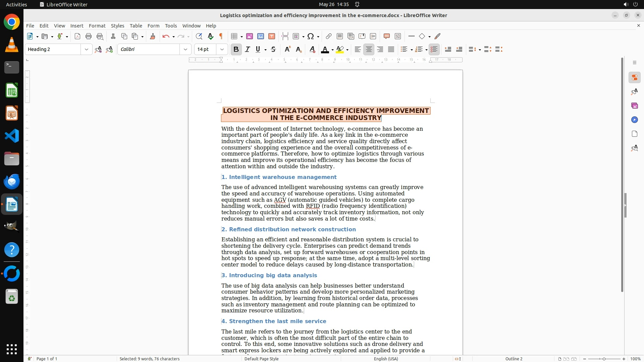
Task: Expand the font size dropdown
Action: pyautogui.click(x=222, y=49)
